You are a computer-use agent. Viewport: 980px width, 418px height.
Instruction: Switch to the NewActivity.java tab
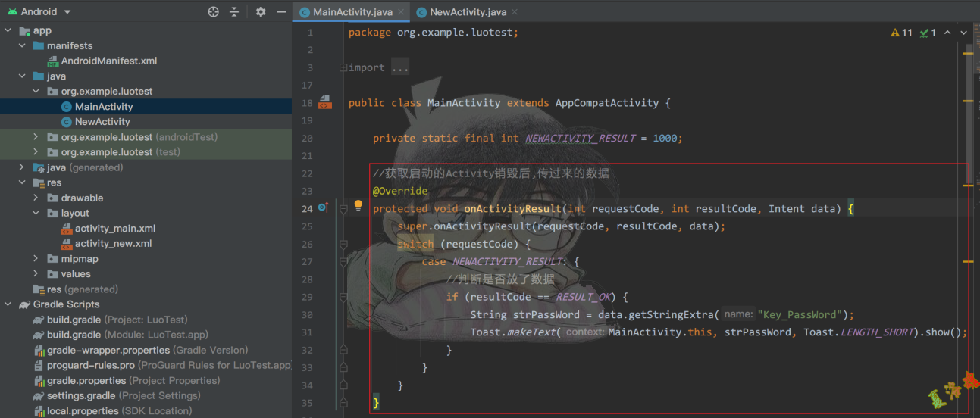467,12
